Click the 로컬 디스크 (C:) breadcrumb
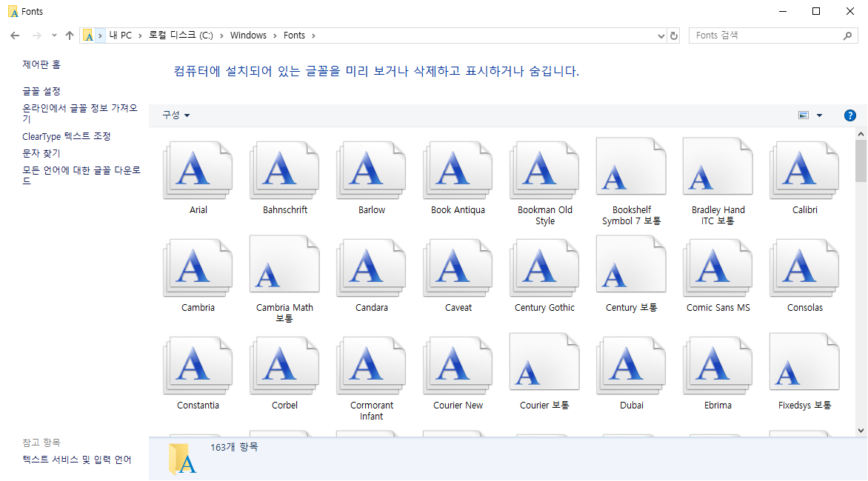This screenshot has height=481, width=868. [x=181, y=36]
